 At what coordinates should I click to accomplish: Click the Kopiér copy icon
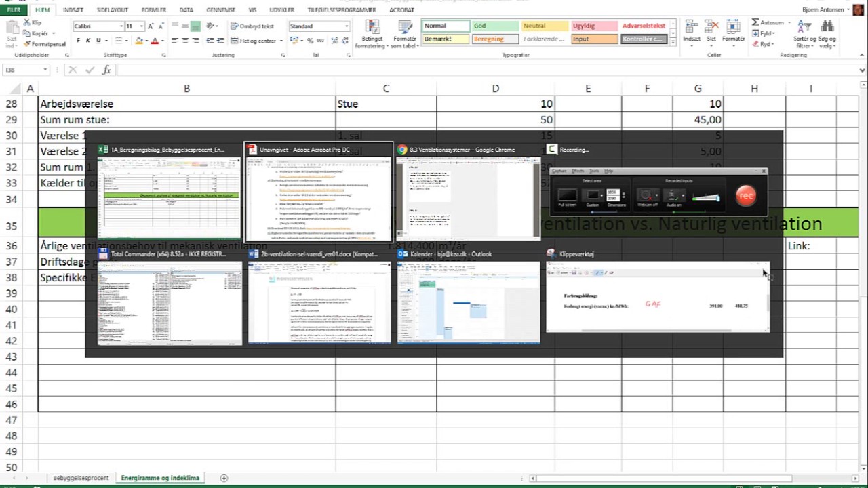26,33
